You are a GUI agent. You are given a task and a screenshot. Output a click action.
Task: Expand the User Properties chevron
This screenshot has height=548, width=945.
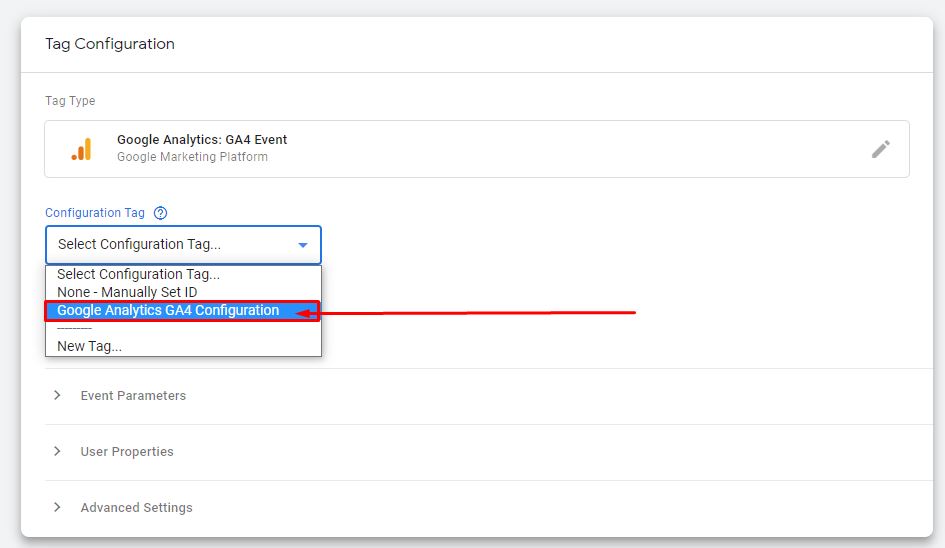coord(57,452)
